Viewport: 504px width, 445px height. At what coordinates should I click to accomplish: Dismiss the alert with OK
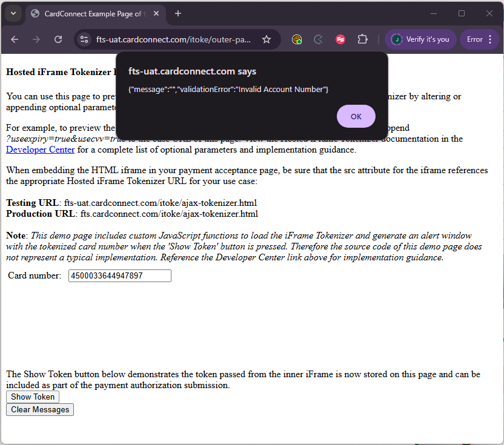[x=356, y=116]
